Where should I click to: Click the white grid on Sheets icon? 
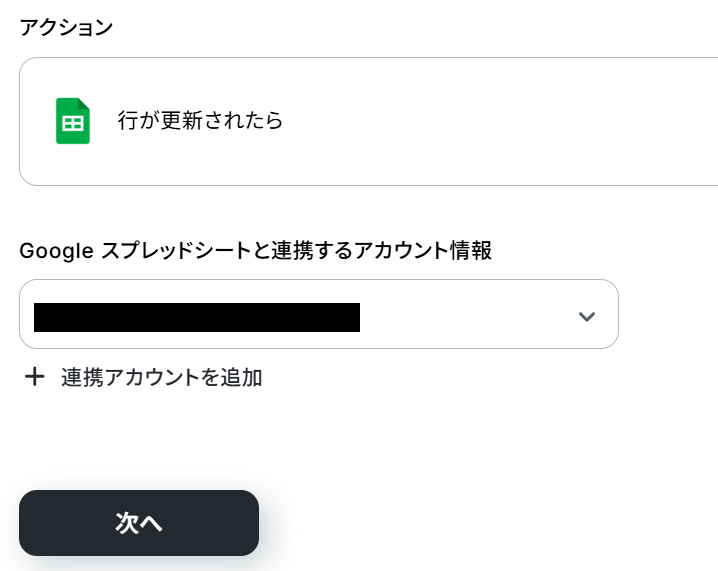pyautogui.click(x=72, y=125)
